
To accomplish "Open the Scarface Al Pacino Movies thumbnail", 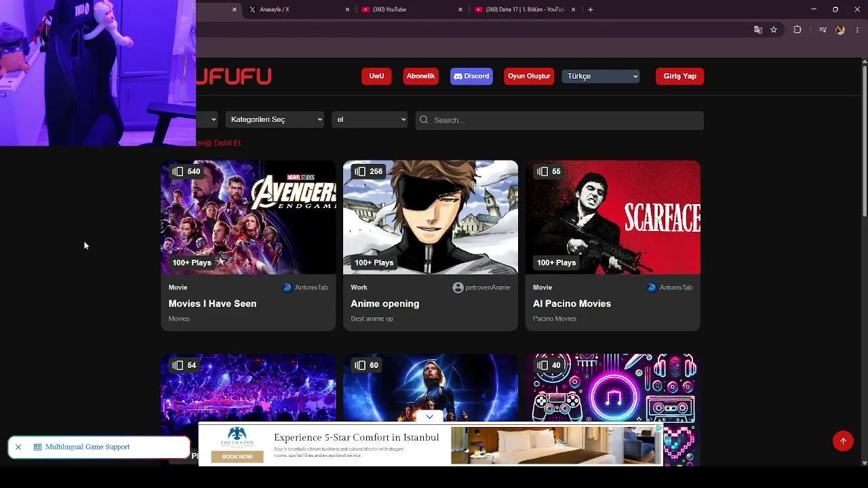I will (613, 217).
